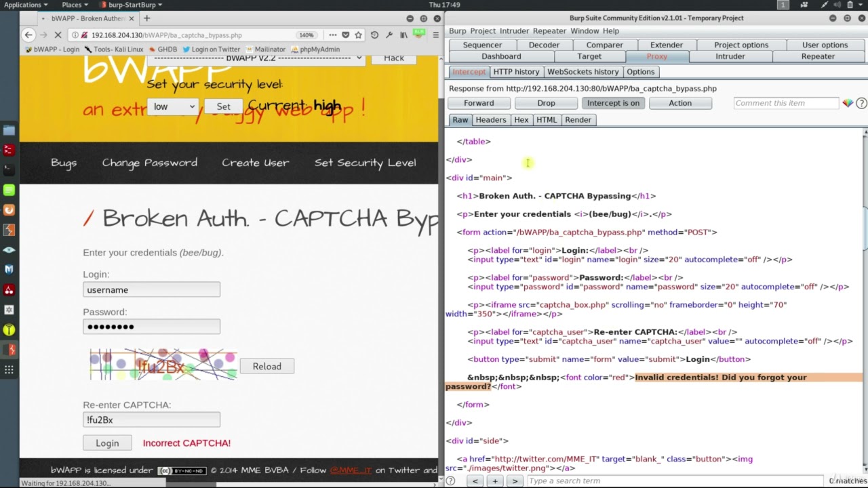The image size is (868, 488).
Task: Switch to User options tab
Action: pos(825,45)
